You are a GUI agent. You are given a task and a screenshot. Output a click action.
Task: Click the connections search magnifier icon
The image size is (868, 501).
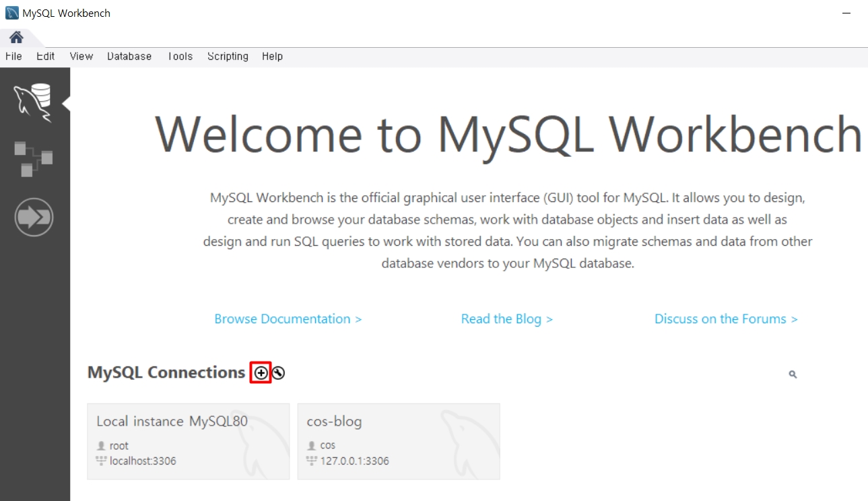click(x=793, y=374)
